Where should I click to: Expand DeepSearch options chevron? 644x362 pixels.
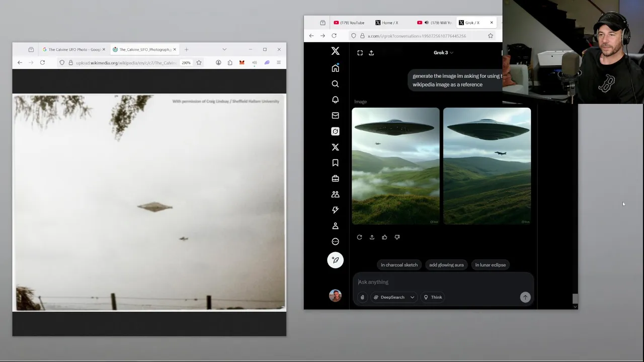point(412,297)
